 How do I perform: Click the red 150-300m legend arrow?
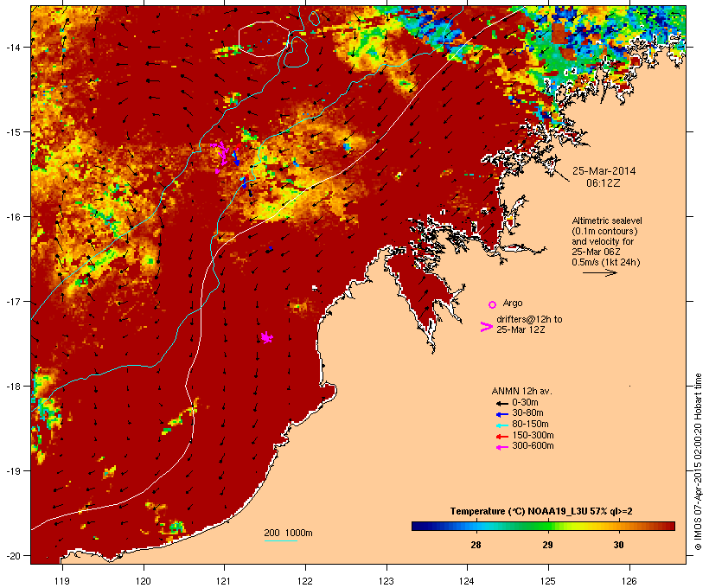click(x=502, y=437)
